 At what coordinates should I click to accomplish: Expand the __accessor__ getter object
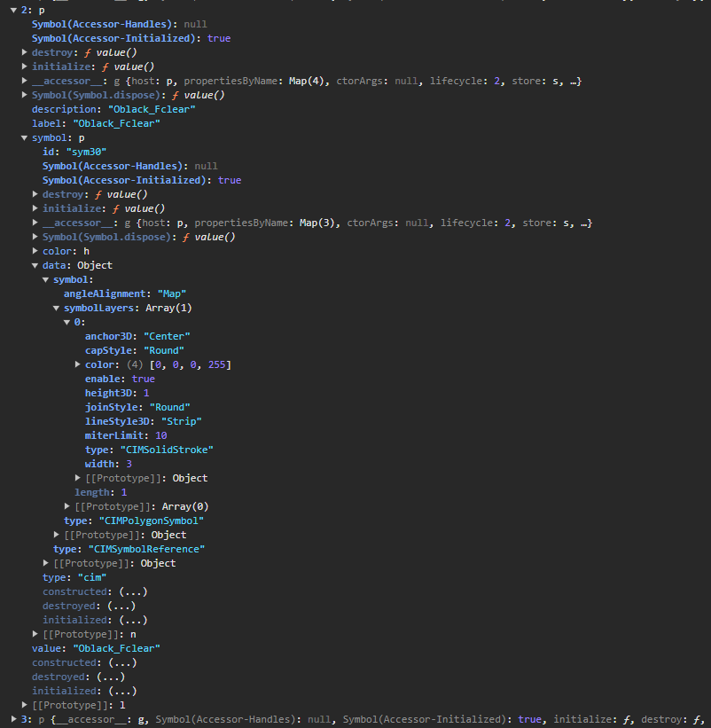click(x=25, y=81)
